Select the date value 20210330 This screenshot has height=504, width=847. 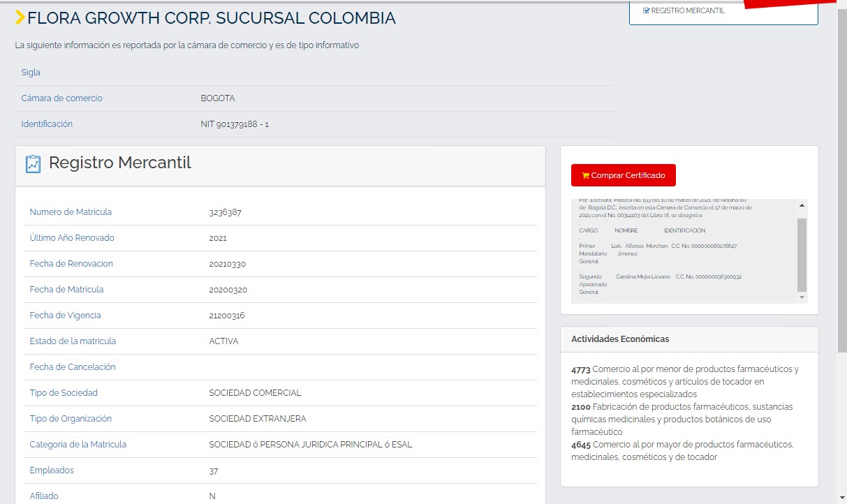coord(228,264)
